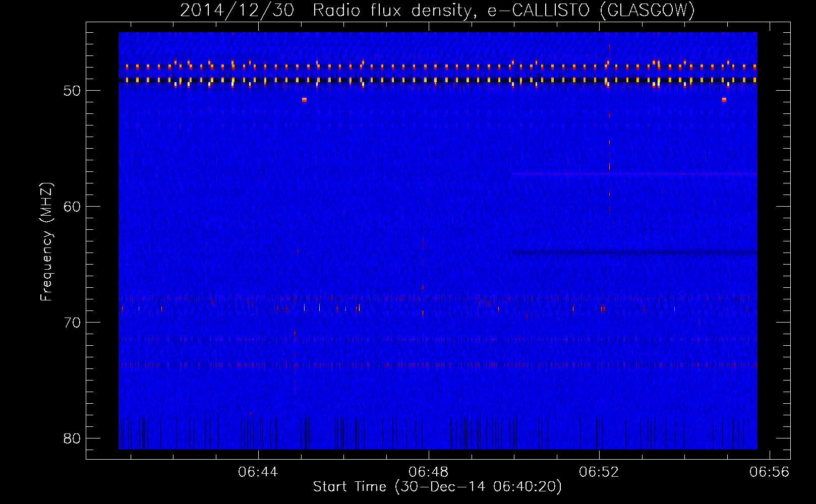Viewport: 816px width, 504px height.
Task: Click the 80 frequency tick label
Action: pyautogui.click(x=72, y=438)
